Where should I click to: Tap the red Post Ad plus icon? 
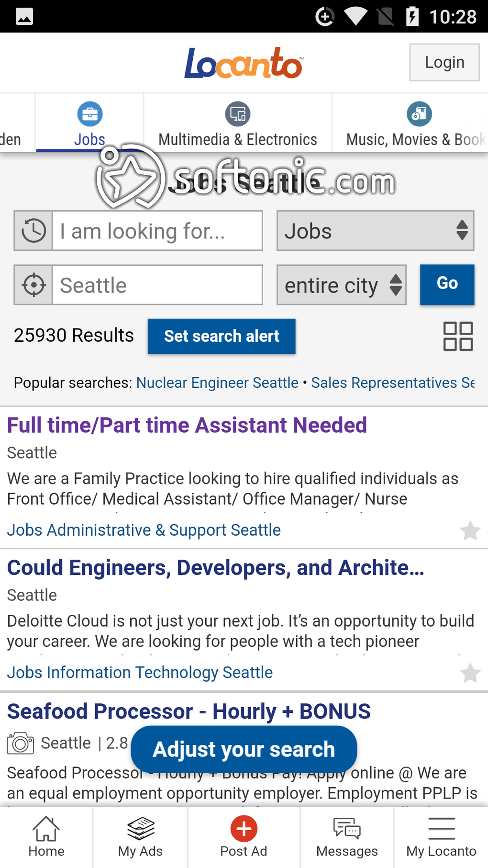244,829
